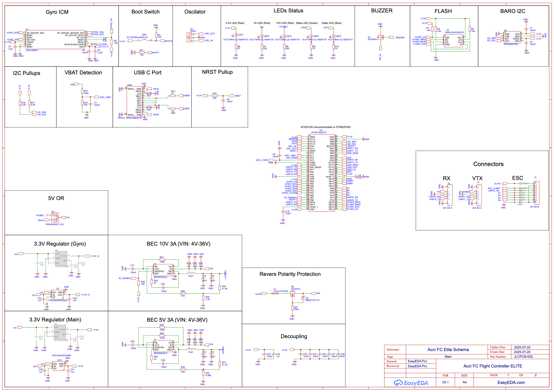
Task: Select the LED5 blue state LED symbol
Action: coord(333,37)
